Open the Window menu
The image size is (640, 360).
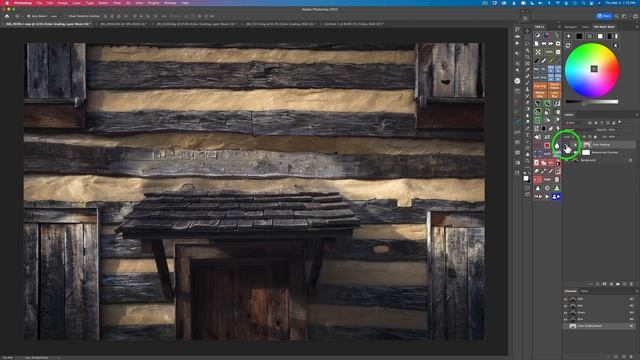tap(170, 3)
